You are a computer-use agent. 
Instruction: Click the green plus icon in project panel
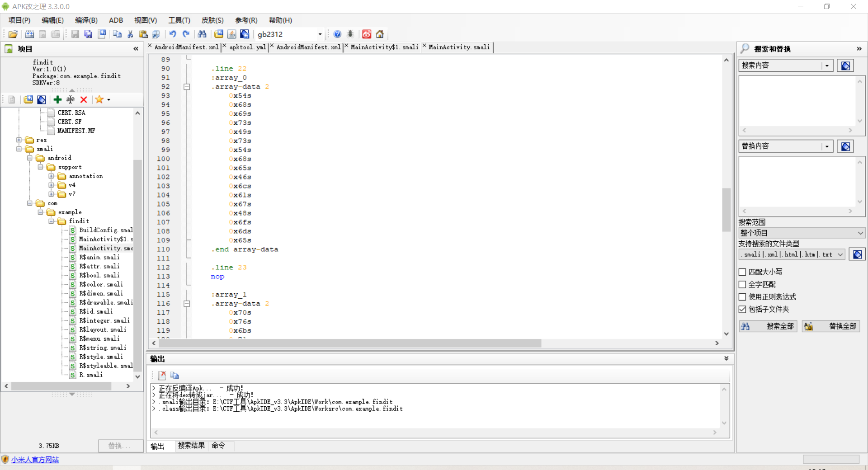tap(57, 99)
